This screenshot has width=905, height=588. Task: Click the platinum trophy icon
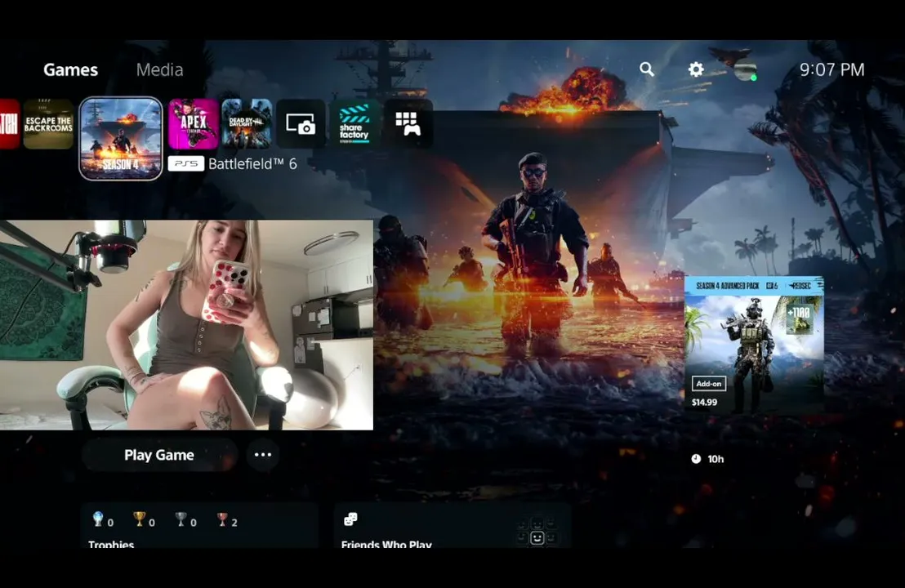98,519
